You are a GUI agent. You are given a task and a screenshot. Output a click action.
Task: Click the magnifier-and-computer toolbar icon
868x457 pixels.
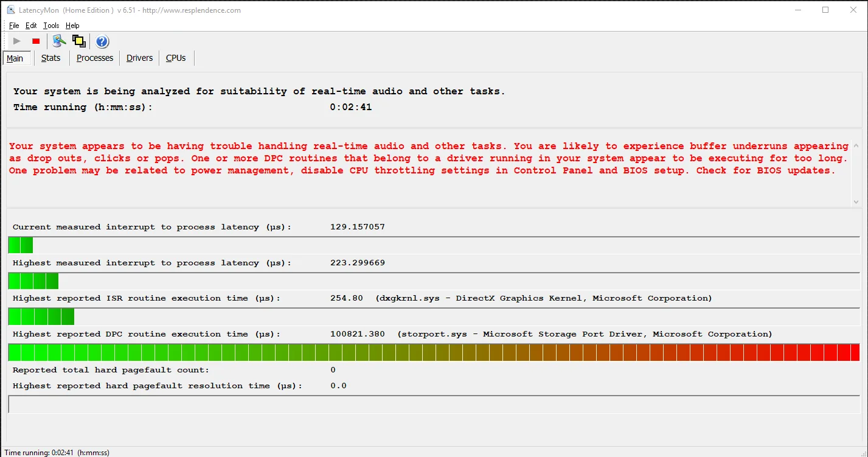(59, 41)
